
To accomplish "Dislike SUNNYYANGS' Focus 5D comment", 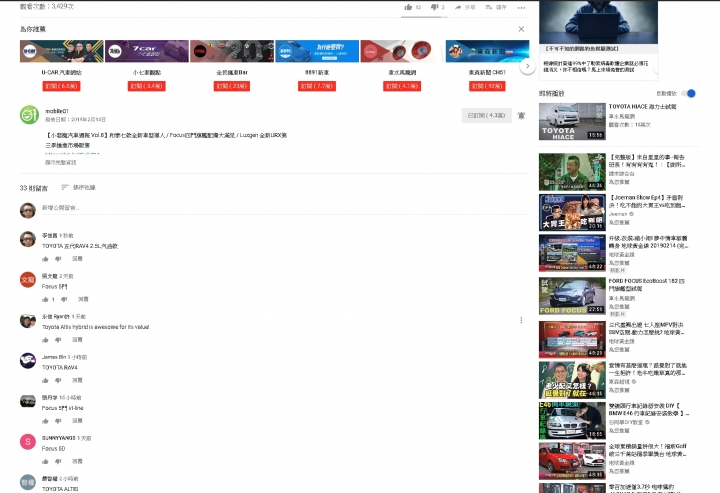I will [58, 461].
